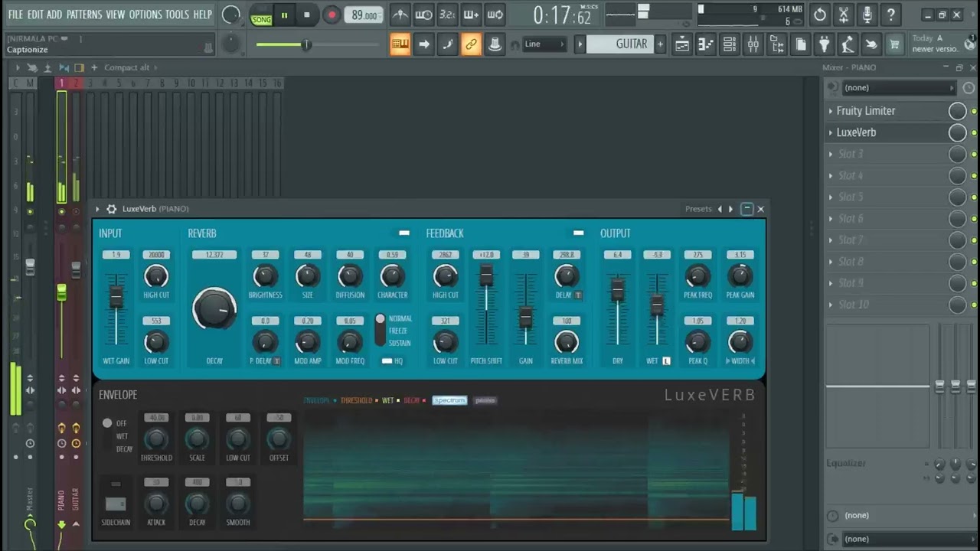The image size is (980, 551).
Task: Open the LuxeVerb settings gear icon
Action: coord(111,209)
